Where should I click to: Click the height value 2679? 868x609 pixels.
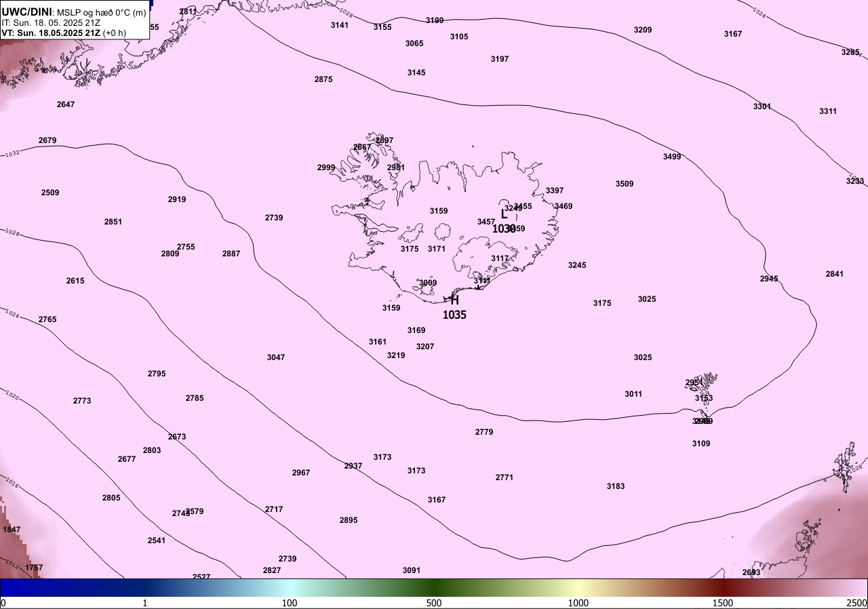47,140
